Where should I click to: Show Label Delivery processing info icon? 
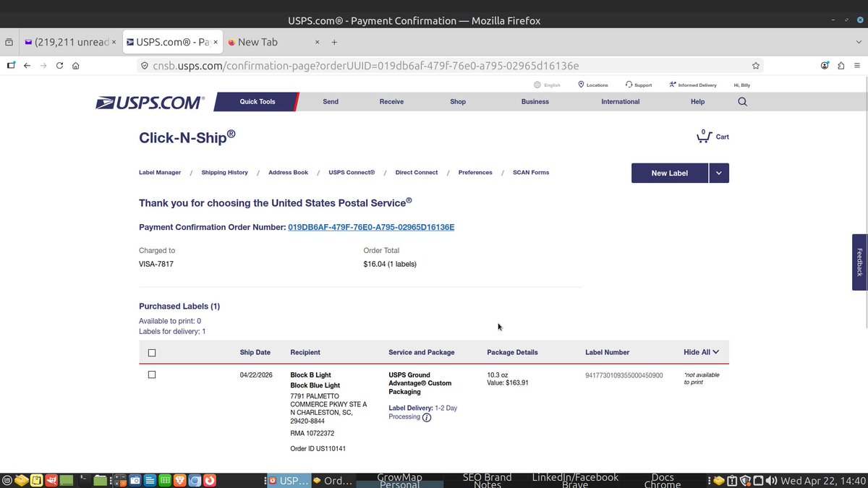coord(427,417)
